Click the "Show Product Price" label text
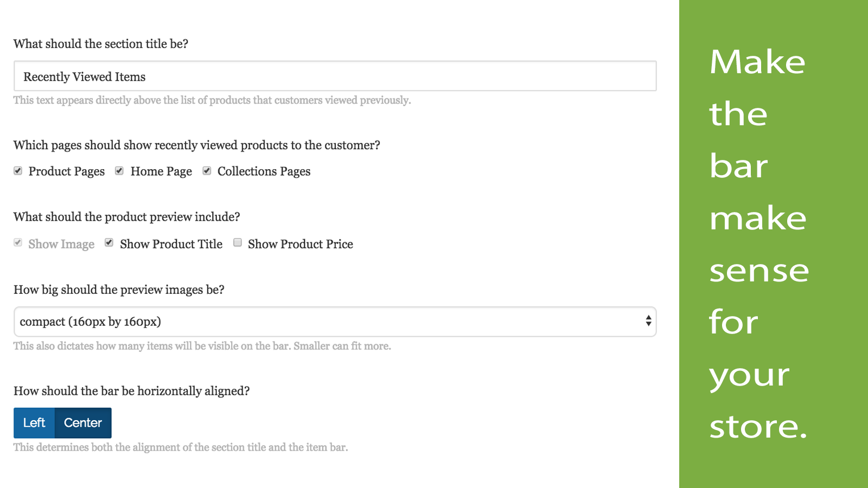Screen dimensions: 868x488 tap(301, 244)
